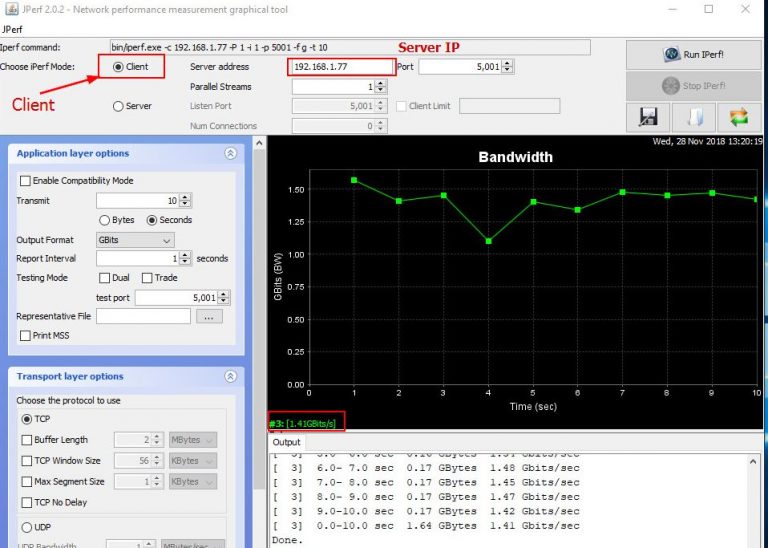Click the test port stepper arrows

click(223, 298)
